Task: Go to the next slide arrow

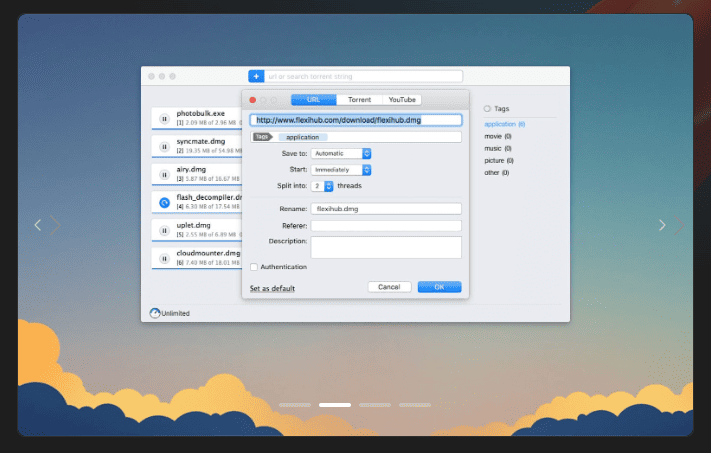Action: pos(662,225)
